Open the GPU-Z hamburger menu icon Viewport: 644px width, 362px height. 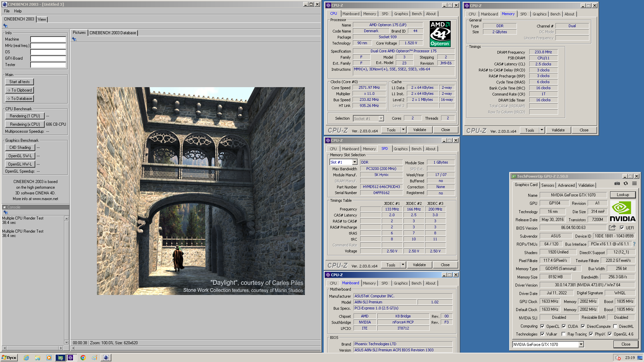tap(634, 183)
